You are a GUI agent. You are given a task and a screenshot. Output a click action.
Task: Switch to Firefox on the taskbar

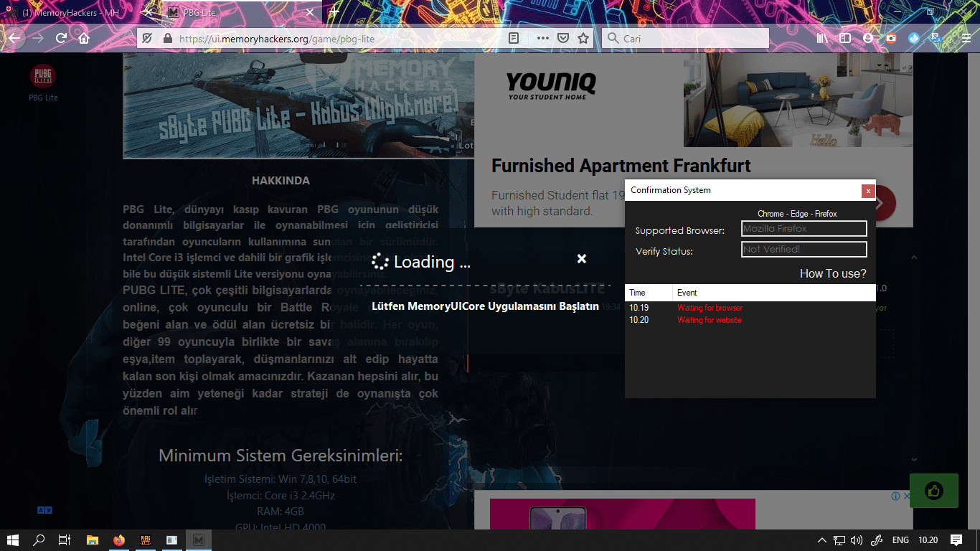click(118, 540)
